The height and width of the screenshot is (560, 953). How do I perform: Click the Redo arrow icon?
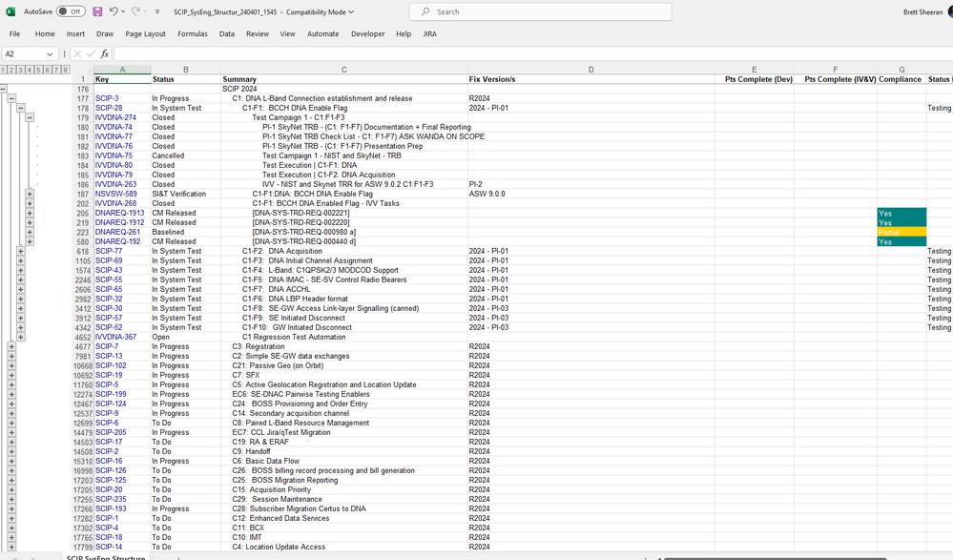pos(136,11)
